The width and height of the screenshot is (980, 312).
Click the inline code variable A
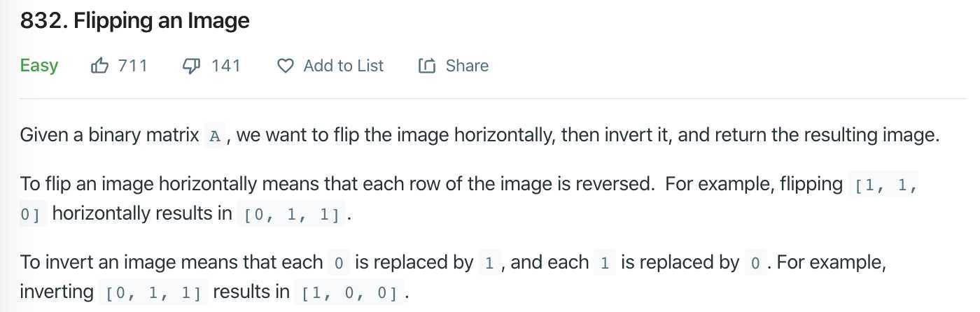tap(216, 136)
